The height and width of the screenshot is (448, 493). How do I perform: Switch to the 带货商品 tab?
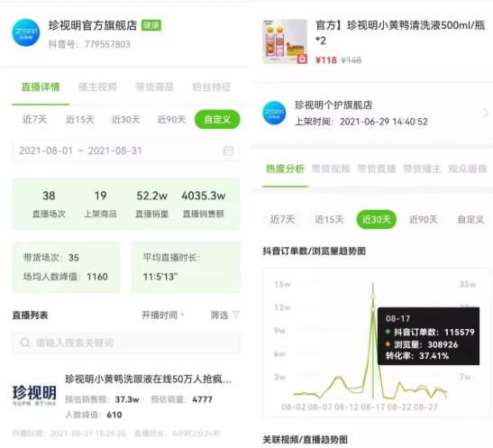coord(154,87)
